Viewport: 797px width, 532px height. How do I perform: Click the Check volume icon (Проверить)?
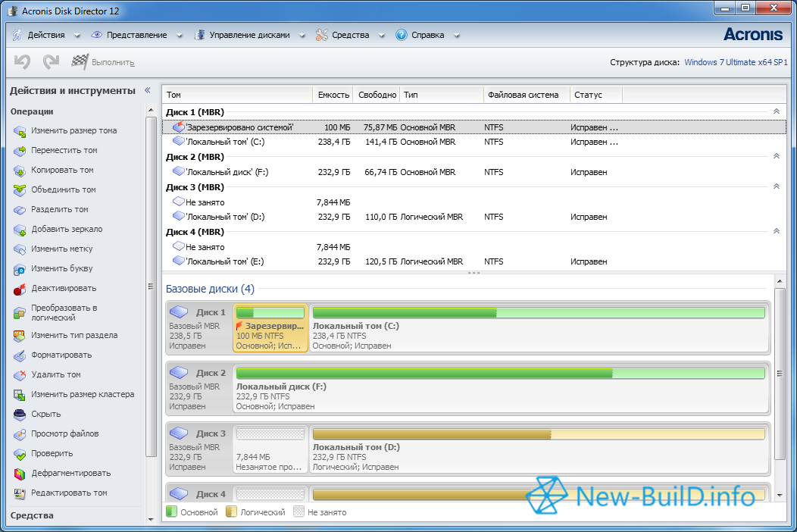pos(20,454)
